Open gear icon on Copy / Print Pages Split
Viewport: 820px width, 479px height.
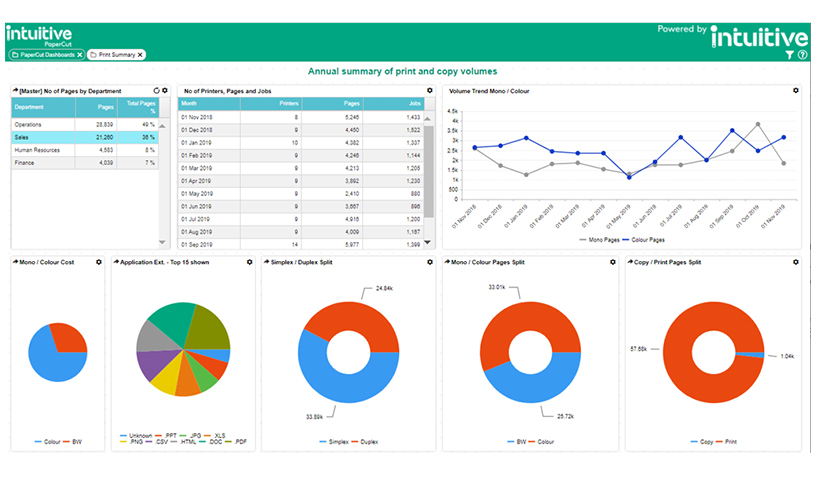point(796,262)
